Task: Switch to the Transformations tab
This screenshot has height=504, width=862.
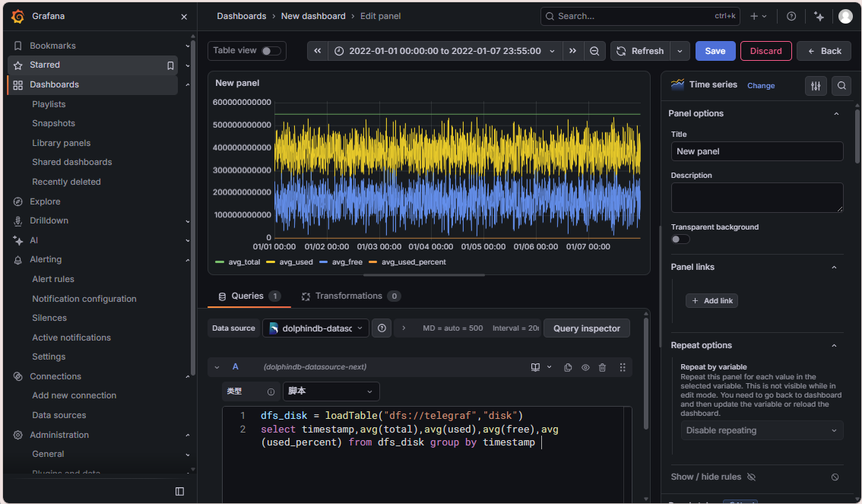Action: [350, 296]
